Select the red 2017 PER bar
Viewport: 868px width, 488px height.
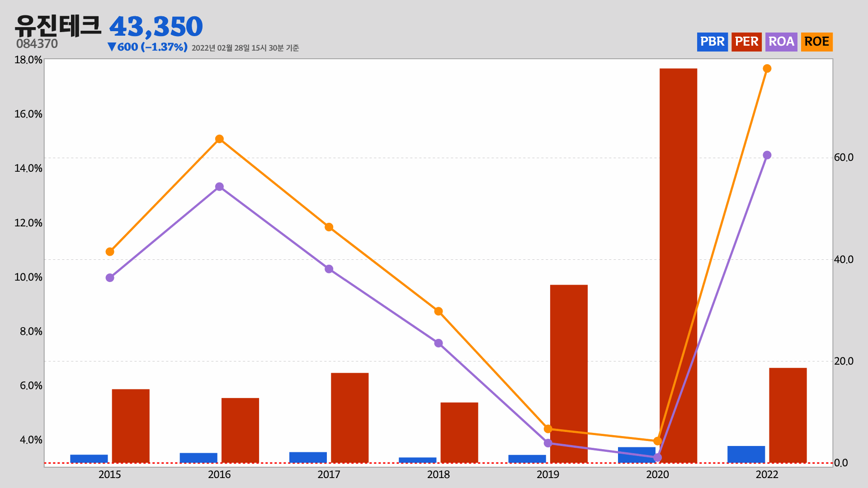point(349,418)
